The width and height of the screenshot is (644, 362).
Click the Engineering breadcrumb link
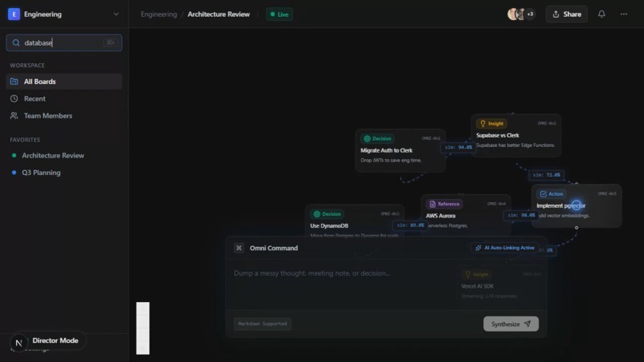[158, 14]
